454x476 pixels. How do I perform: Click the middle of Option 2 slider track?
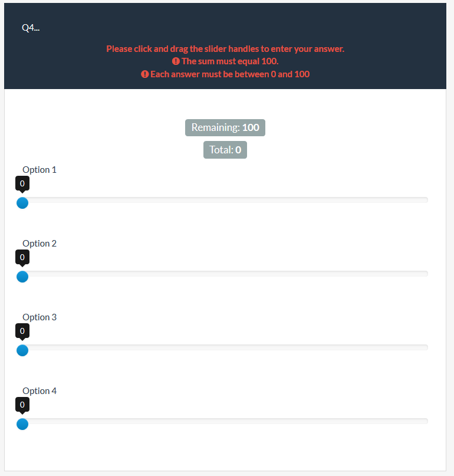point(225,274)
